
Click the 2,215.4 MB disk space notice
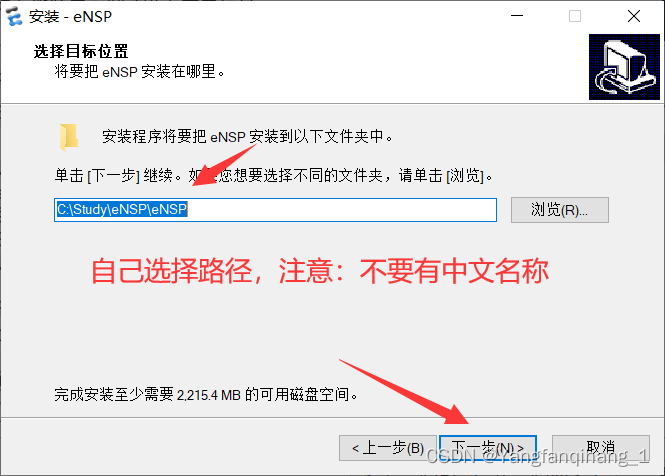(x=206, y=395)
